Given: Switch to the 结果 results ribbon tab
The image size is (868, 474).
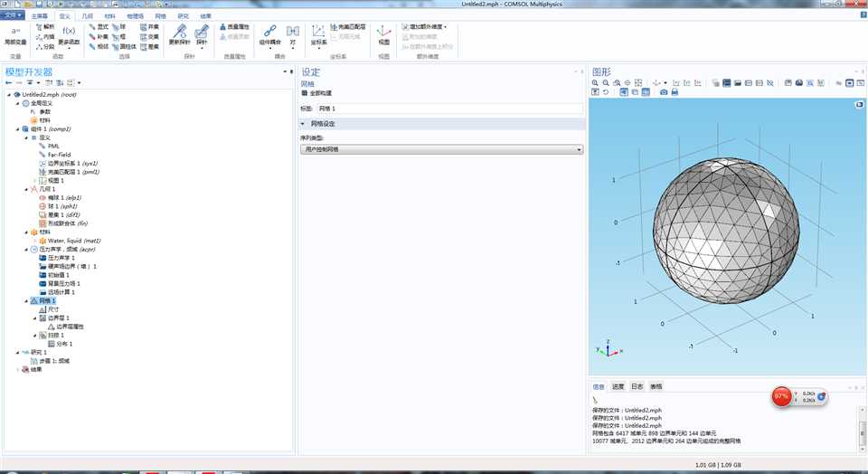Looking at the screenshot, I should [x=206, y=16].
